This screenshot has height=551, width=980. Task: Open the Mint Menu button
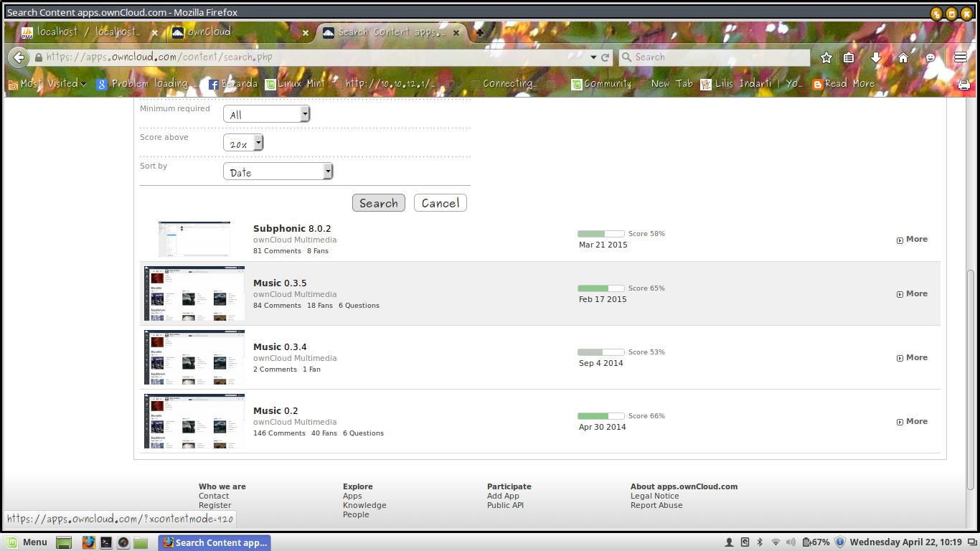click(x=27, y=542)
